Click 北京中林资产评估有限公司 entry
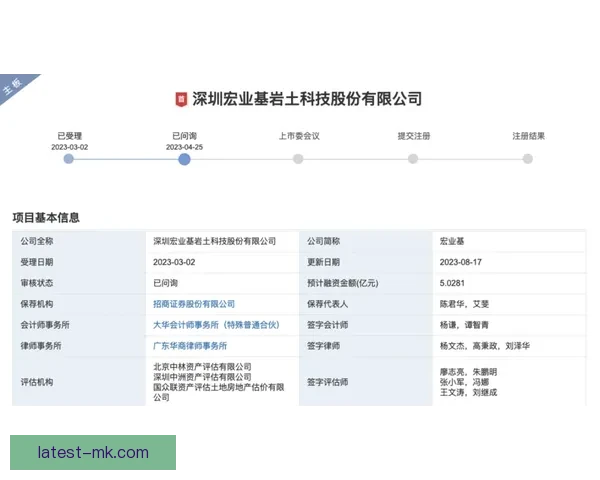The image size is (600, 480). (202, 367)
